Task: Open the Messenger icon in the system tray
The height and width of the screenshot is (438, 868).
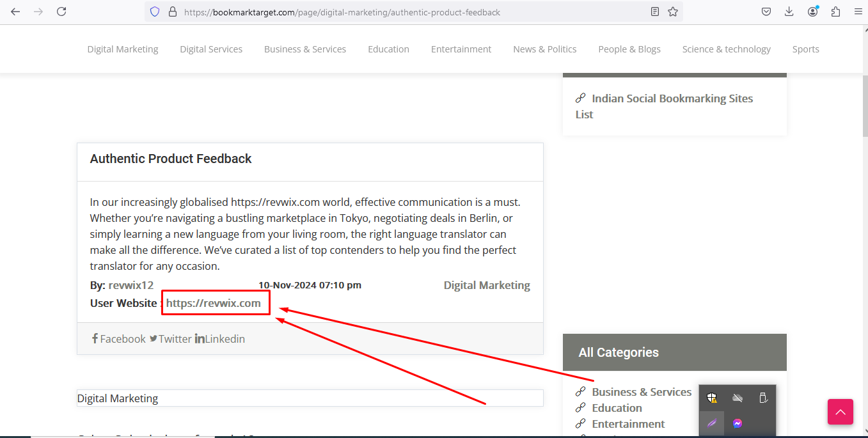Action: (738, 423)
